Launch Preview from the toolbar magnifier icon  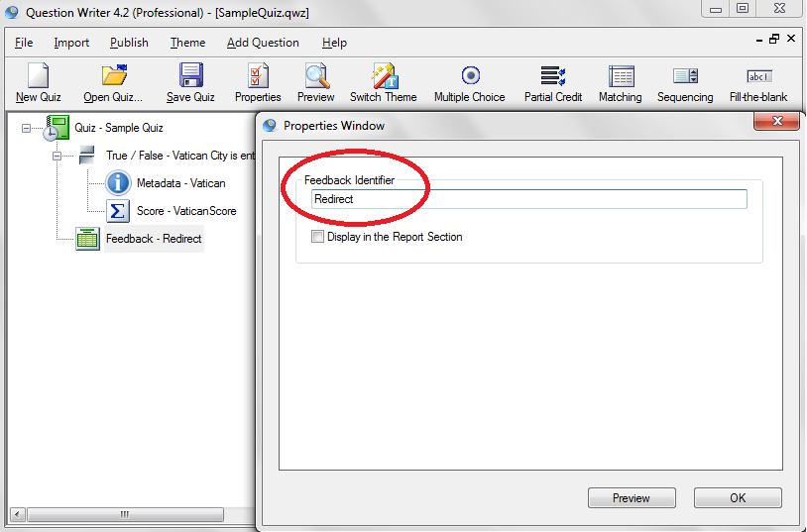coord(316,75)
